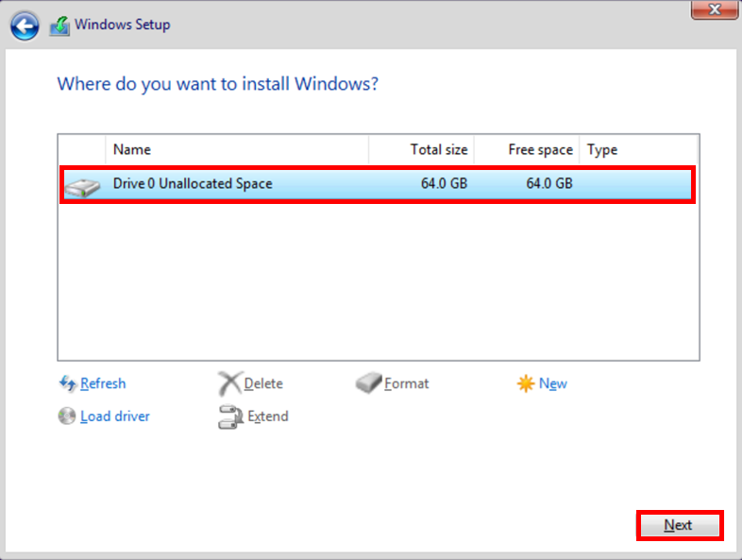Click the Delete X icon

(229, 383)
